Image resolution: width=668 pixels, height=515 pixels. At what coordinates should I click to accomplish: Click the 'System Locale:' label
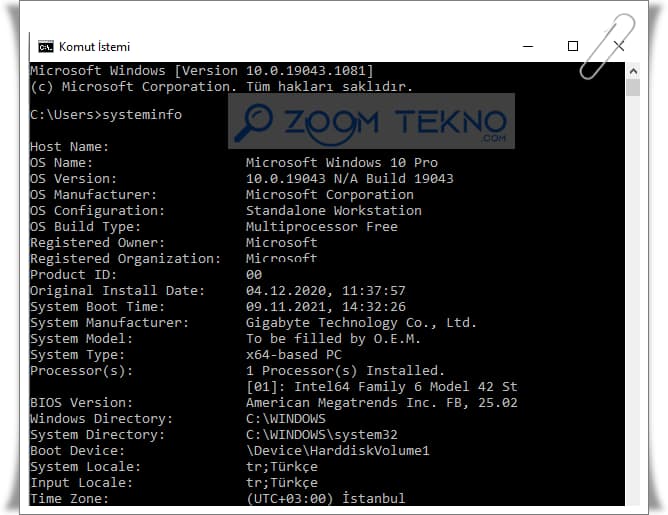click(x=85, y=467)
